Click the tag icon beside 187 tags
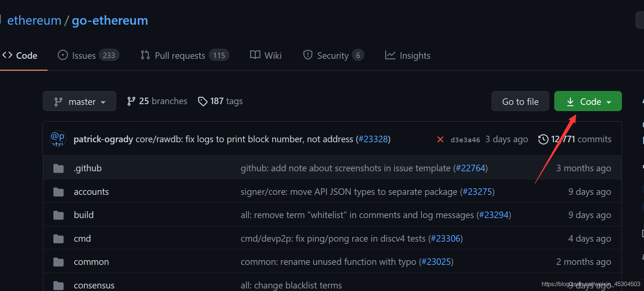This screenshot has height=291, width=644. pos(203,101)
